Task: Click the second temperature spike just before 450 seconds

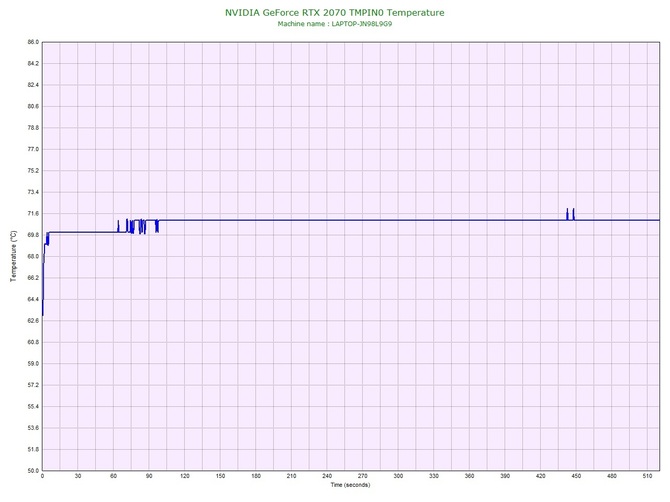Action: click(x=573, y=214)
